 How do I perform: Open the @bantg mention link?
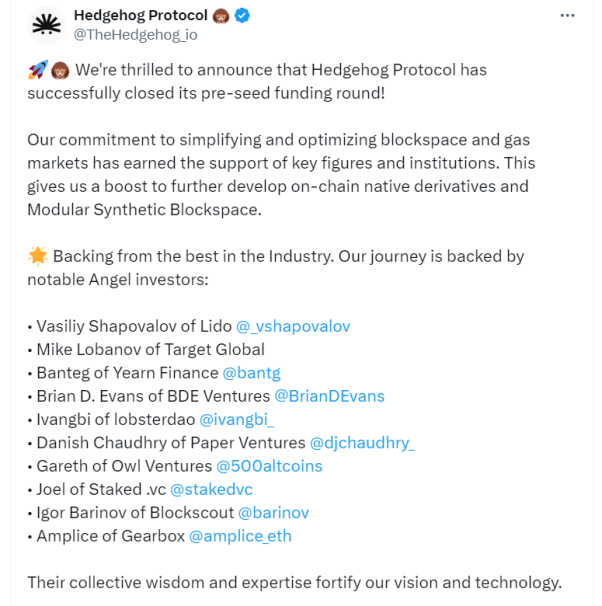click(252, 373)
